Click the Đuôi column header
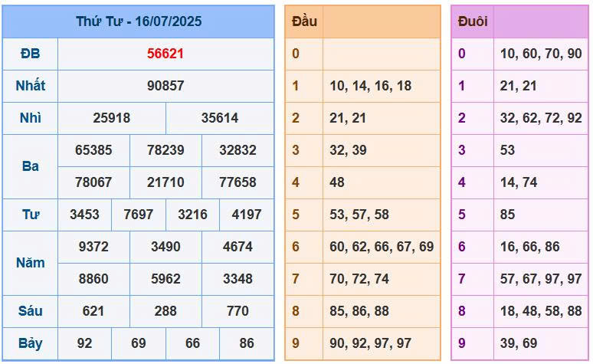593x364 pixels. coord(472,21)
